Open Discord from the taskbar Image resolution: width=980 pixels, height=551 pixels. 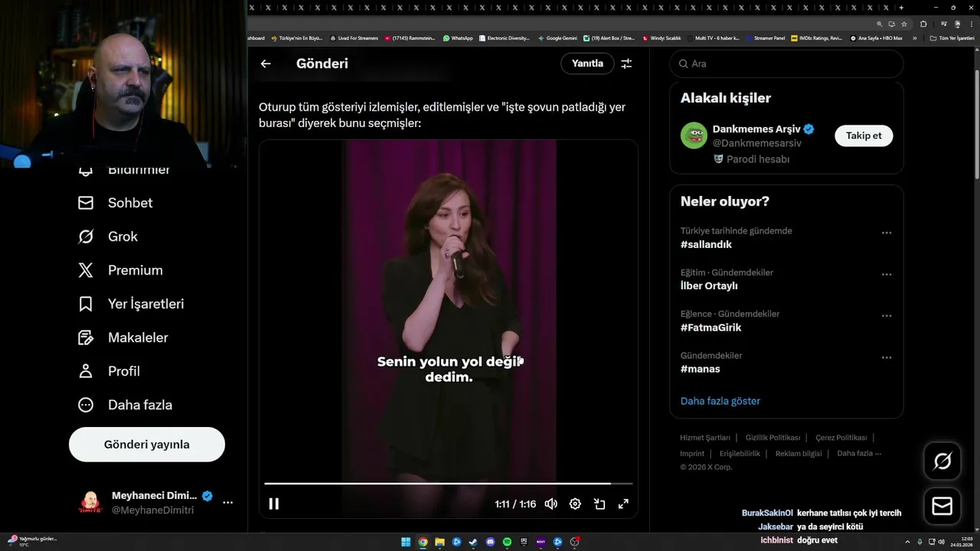490,542
